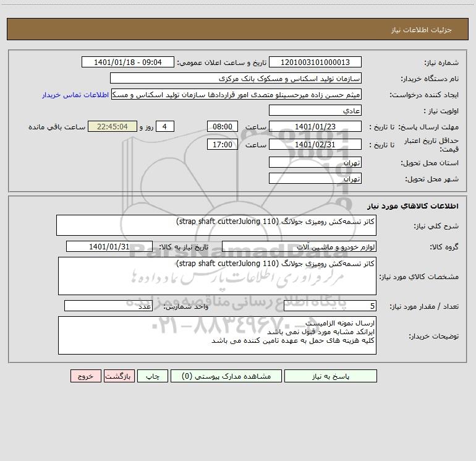476x461 pixels.
Task: Click the پاسخ به نیاز button
Action: tap(331, 376)
